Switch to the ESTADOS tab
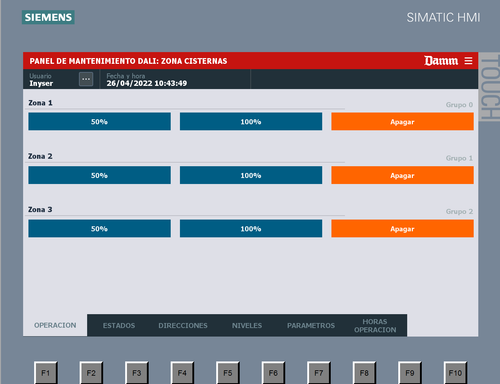This screenshot has height=384, width=500. click(x=119, y=325)
